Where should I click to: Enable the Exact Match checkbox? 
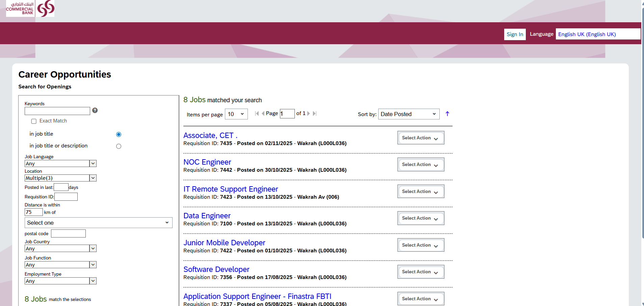coord(34,121)
